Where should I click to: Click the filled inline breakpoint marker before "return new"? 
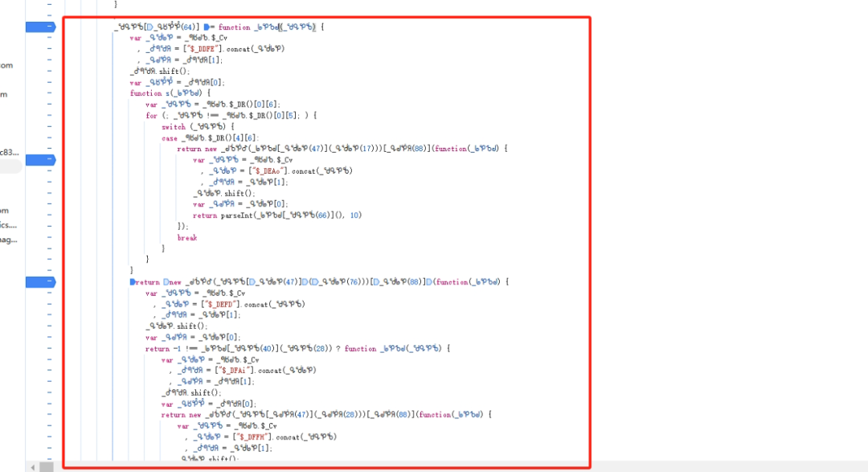click(133, 282)
